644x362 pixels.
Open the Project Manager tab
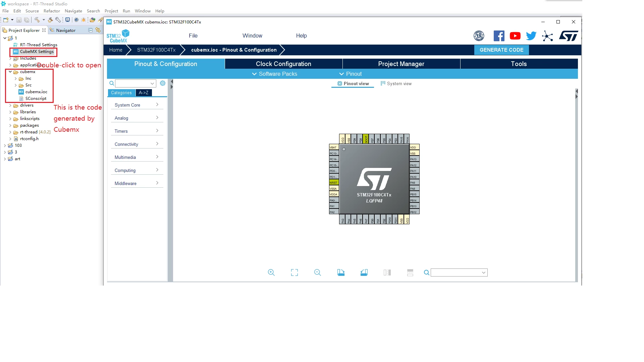pos(401,64)
